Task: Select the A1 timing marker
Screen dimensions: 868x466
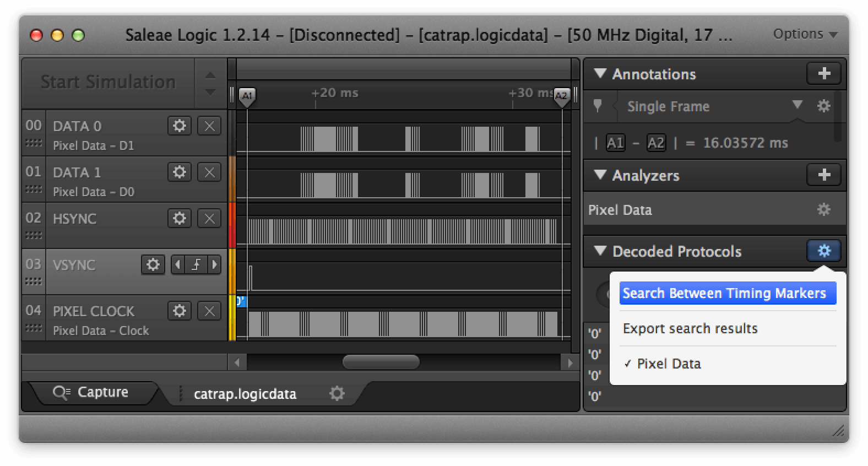Action: [x=247, y=96]
